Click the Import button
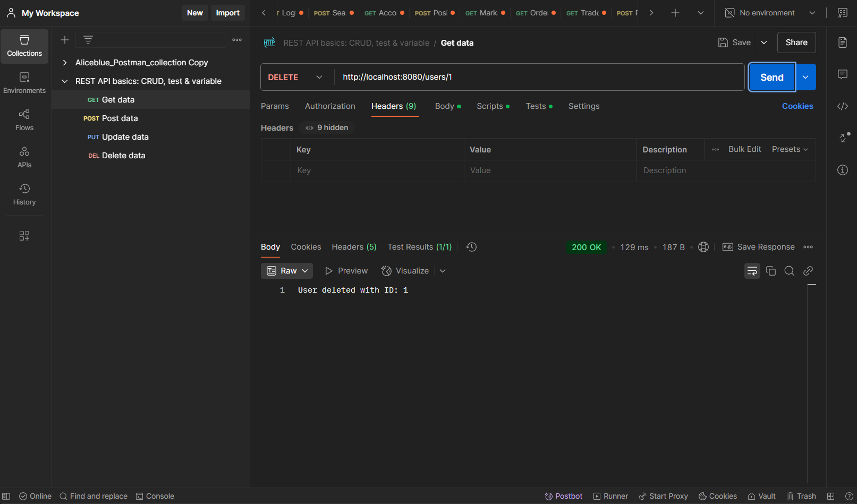 [x=228, y=13]
